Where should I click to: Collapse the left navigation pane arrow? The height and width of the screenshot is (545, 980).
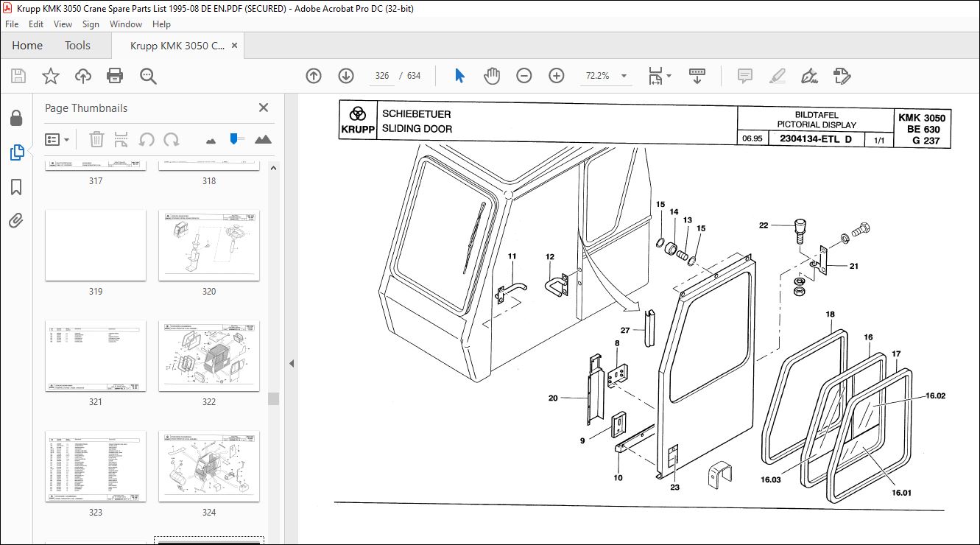coord(292,364)
